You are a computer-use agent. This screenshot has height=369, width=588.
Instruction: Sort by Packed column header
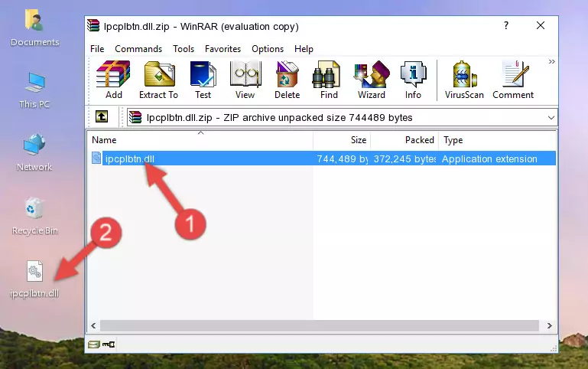pyautogui.click(x=404, y=140)
